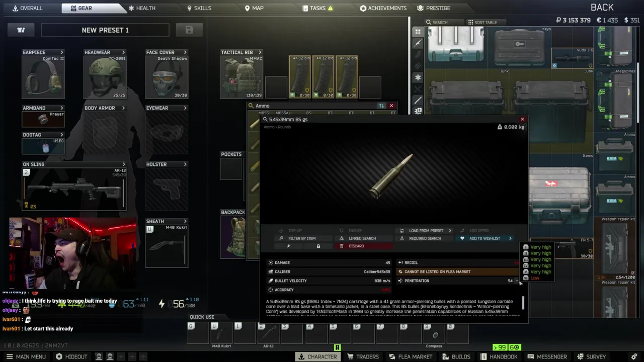Image resolution: width=644 pixels, height=362 pixels.
Task: Select the M48 Kukri knife item
Action: pos(167,246)
